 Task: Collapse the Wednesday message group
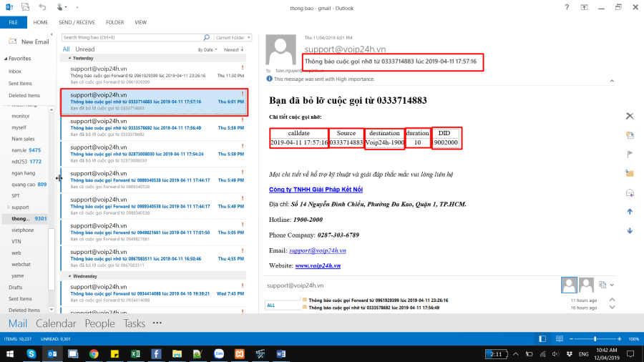tap(70, 276)
